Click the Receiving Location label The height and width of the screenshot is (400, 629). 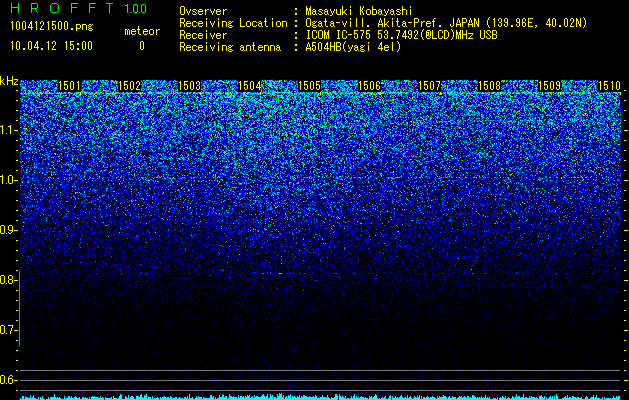tap(233, 23)
